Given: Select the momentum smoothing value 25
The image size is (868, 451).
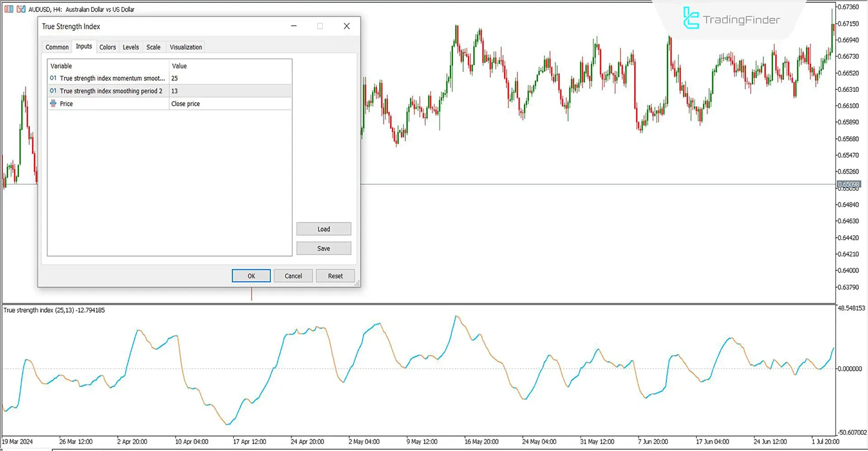Looking at the screenshot, I should coord(230,78).
